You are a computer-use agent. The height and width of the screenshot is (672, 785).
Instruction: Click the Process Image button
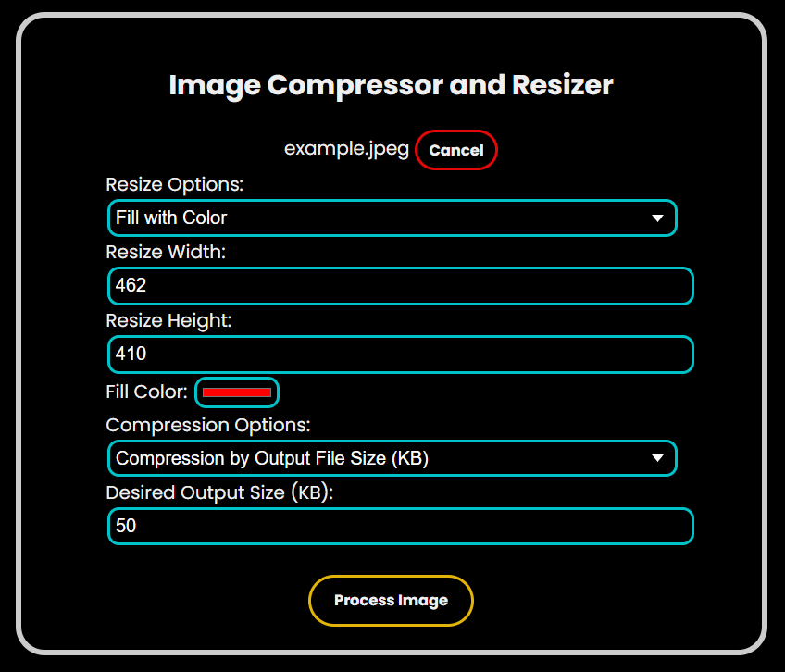click(x=391, y=601)
